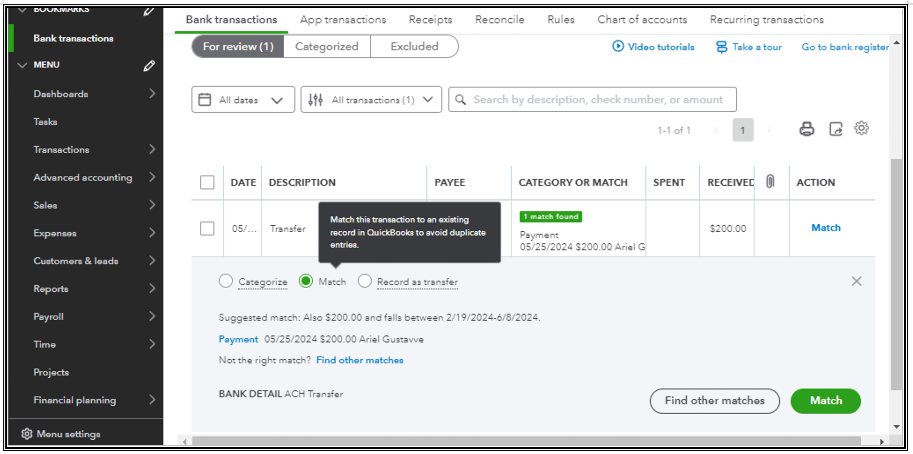Click the pencil icon next to MENU
This screenshot has width=913, height=454.
click(x=149, y=65)
